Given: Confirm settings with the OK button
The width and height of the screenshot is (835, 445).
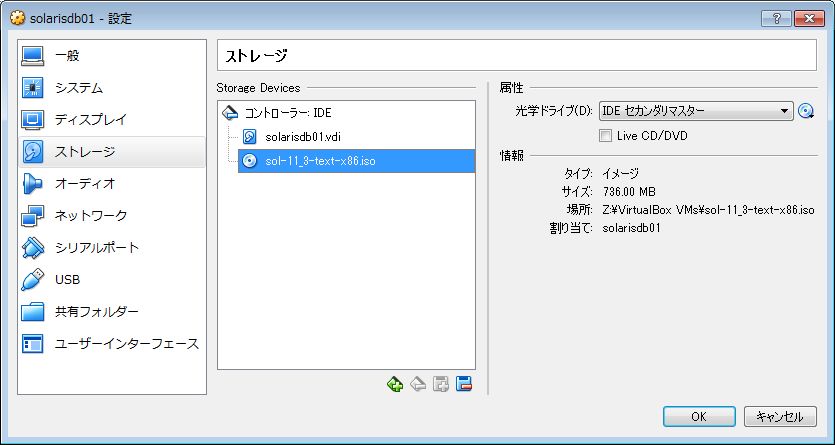Looking at the screenshot, I should point(699,417).
